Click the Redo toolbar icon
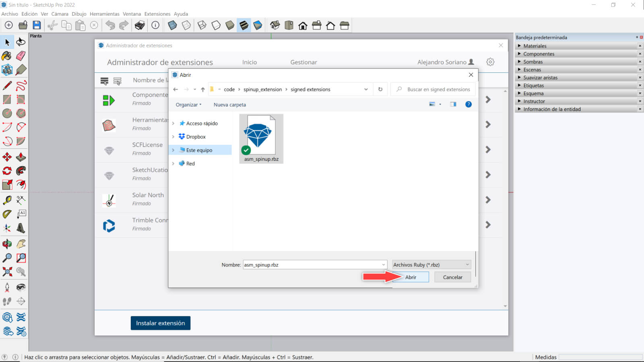Screen dimensions: 644x362 (124, 25)
